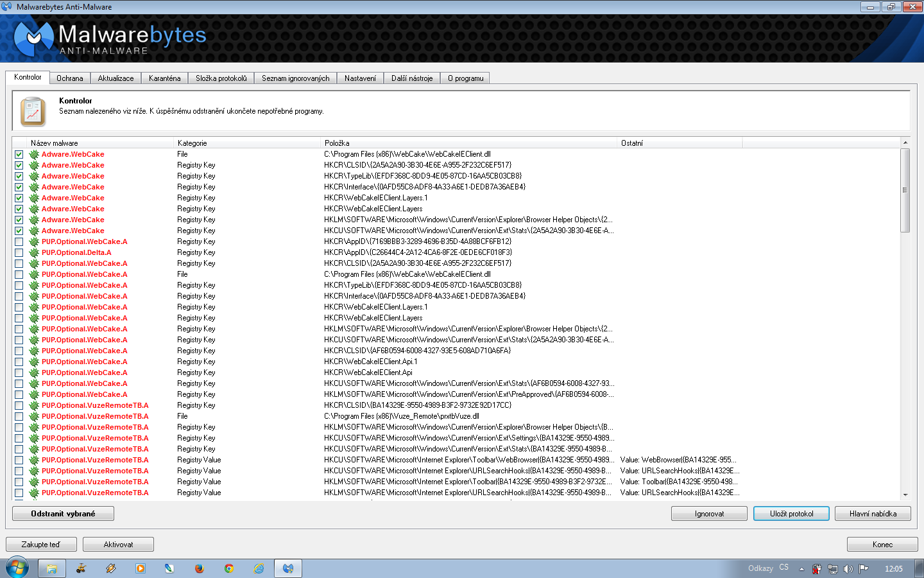Sort by the Položka column header

point(469,143)
